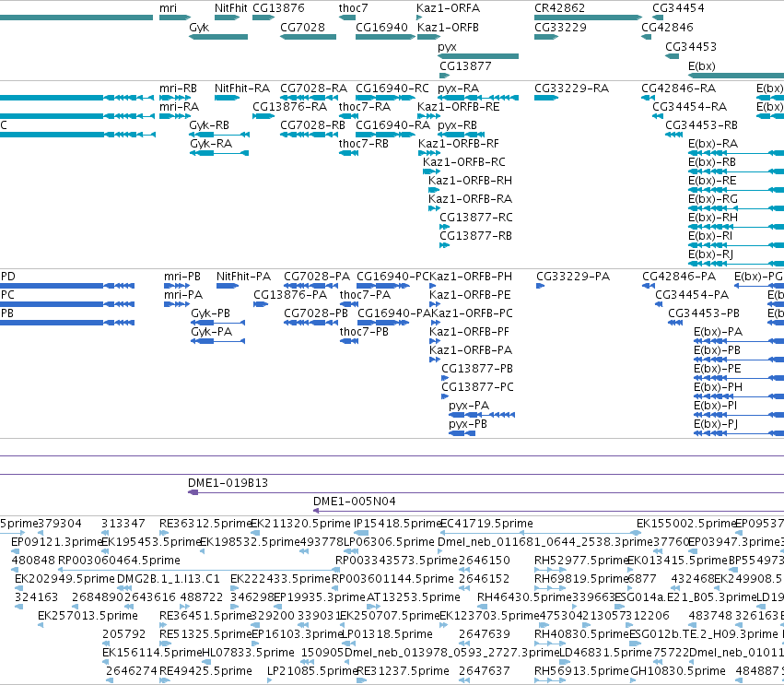
Task: Open the CG42846 gene entry
Action: pyautogui.click(x=646, y=37)
